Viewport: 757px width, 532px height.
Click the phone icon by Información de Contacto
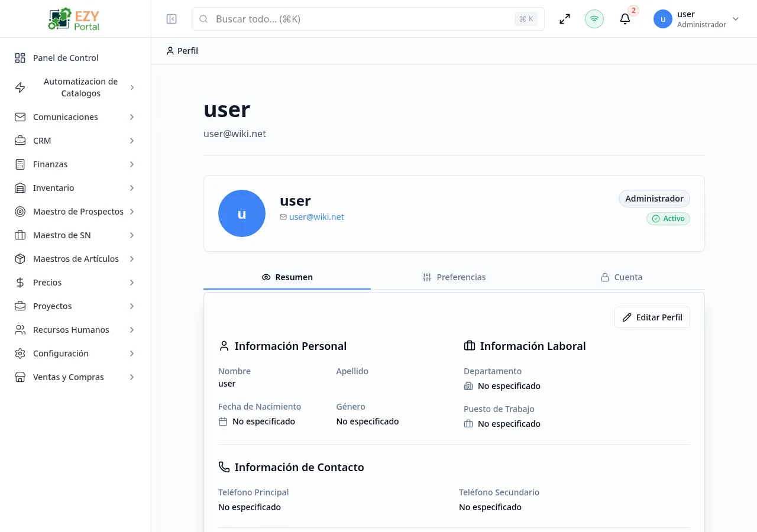[224, 467]
